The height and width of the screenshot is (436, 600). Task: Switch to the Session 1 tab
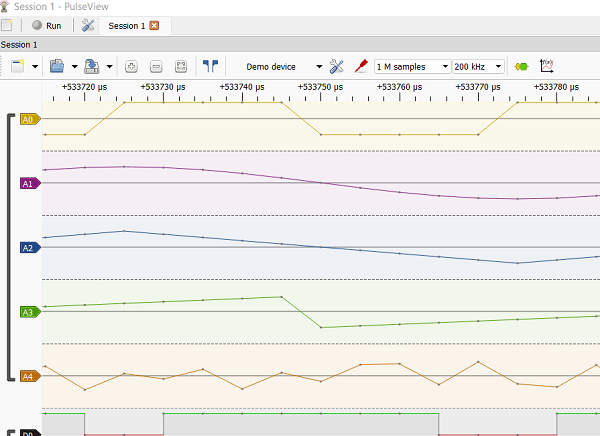(x=126, y=25)
